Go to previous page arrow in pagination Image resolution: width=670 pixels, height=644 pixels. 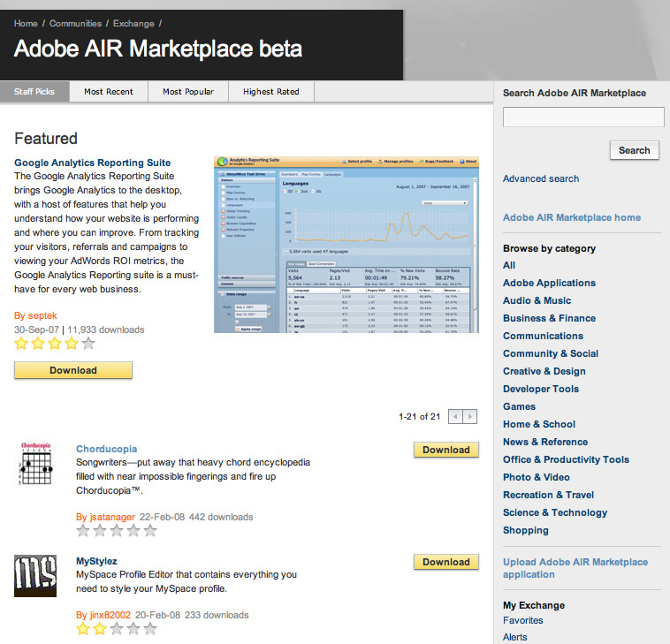click(x=455, y=416)
